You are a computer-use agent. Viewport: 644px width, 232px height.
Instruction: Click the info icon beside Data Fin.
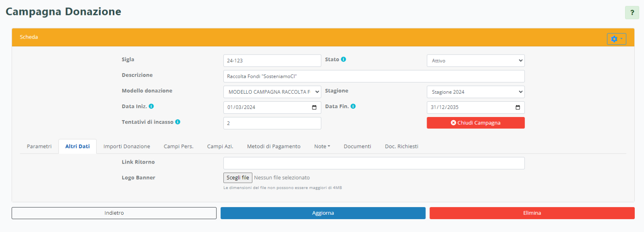coord(353,106)
